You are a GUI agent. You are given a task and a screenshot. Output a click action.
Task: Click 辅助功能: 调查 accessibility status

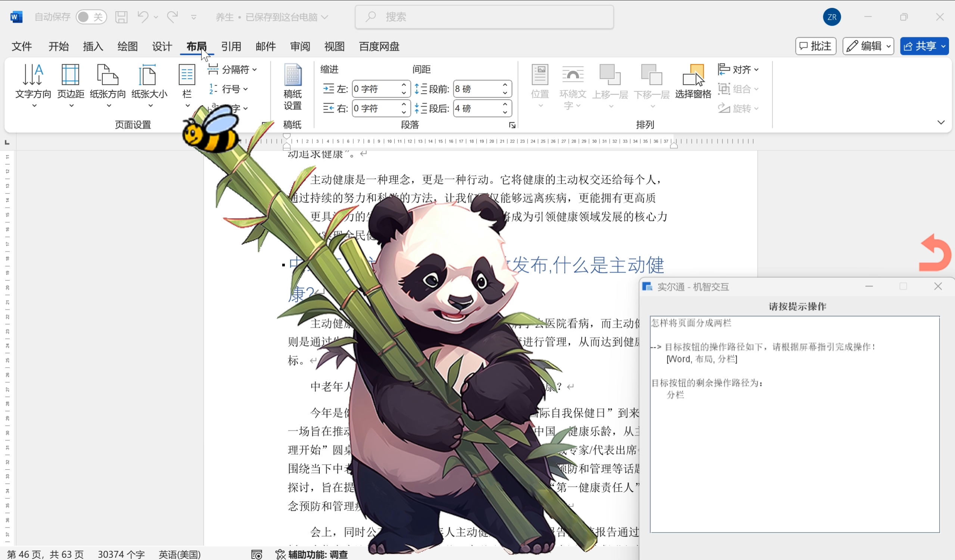pos(311,554)
